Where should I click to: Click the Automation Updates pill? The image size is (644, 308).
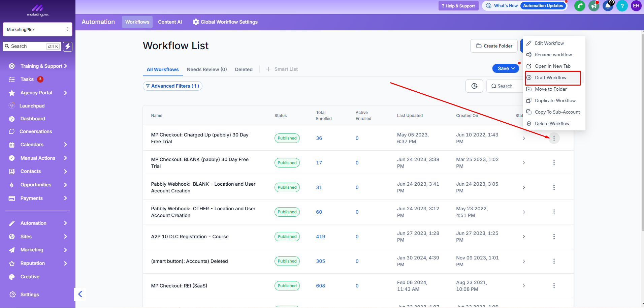click(x=543, y=6)
